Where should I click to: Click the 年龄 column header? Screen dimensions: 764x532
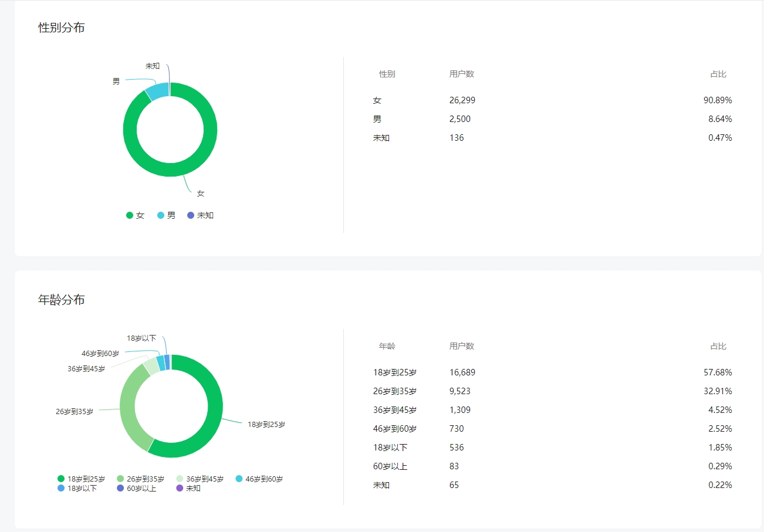[x=387, y=346]
